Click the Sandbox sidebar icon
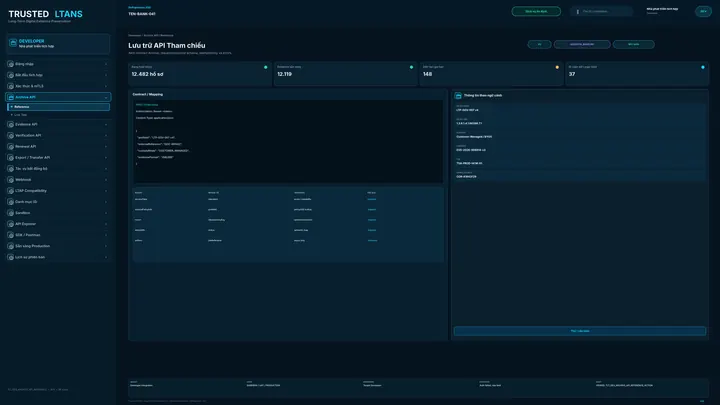 (11, 213)
